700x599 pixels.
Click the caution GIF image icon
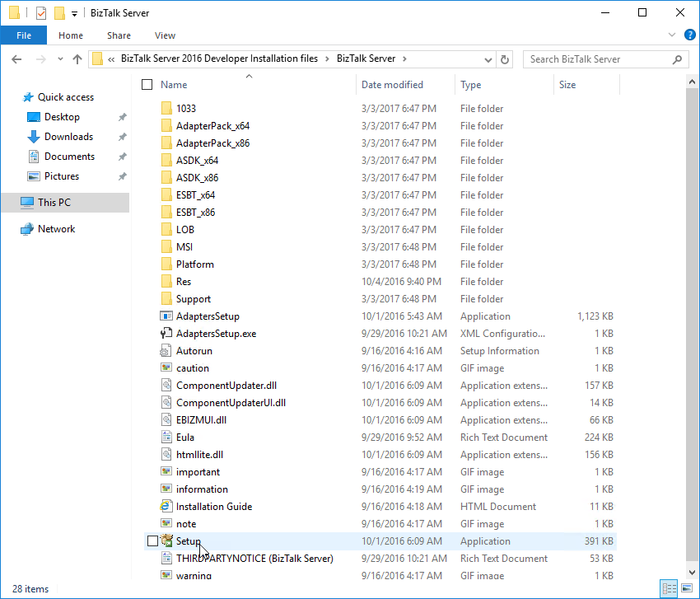pos(166,368)
